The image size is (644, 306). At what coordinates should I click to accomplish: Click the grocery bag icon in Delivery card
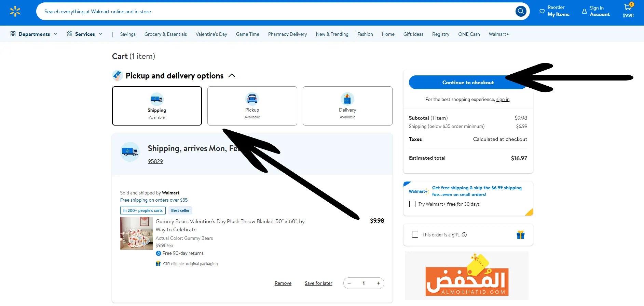point(347,99)
